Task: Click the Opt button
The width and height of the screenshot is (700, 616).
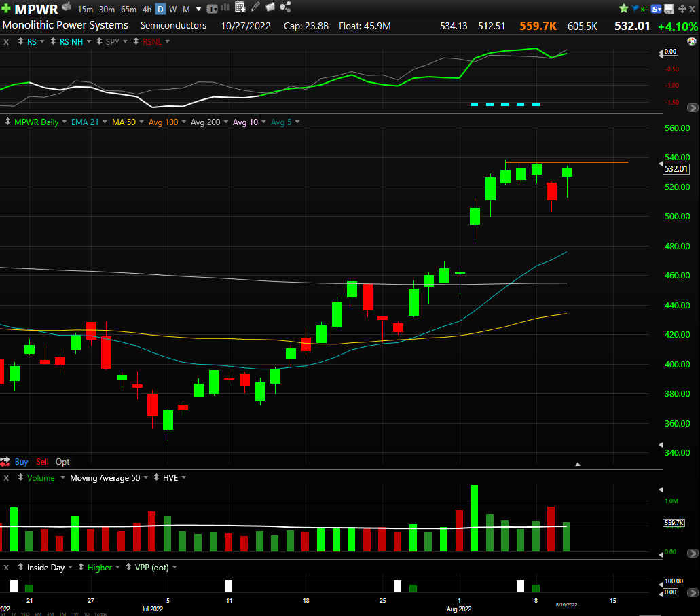Action: (x=62, y=461)
